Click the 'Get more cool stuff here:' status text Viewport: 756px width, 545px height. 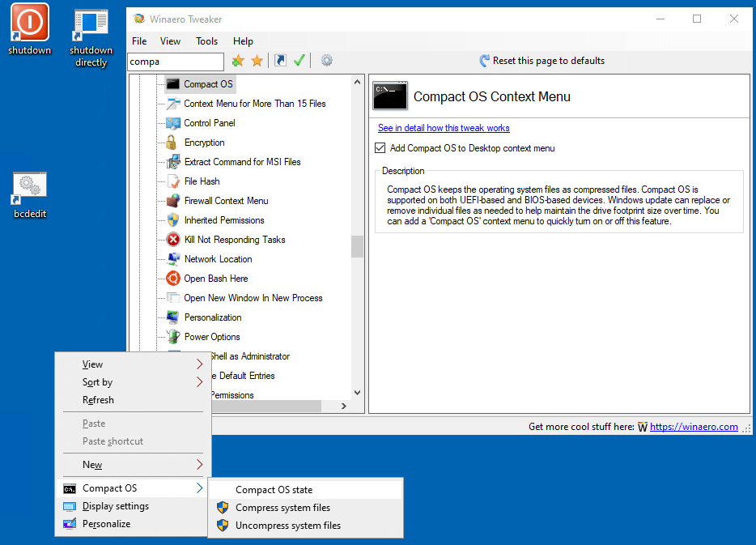pyautogui.click(x=581, y=427)
